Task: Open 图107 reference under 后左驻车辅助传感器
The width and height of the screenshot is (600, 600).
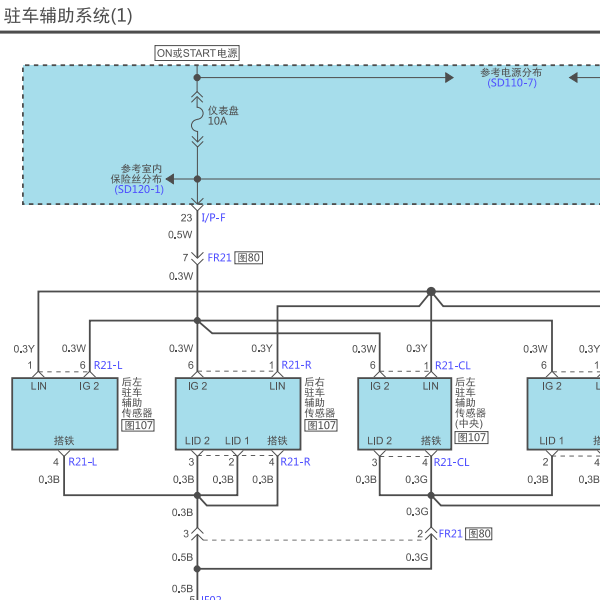Action: coord(138,425)
